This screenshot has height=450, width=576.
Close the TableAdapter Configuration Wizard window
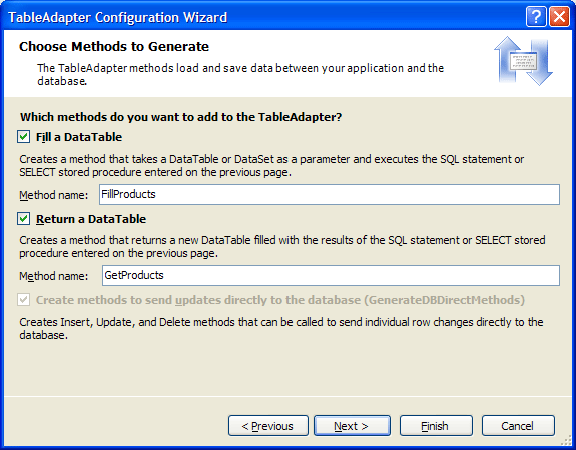[x=559, y=17]
